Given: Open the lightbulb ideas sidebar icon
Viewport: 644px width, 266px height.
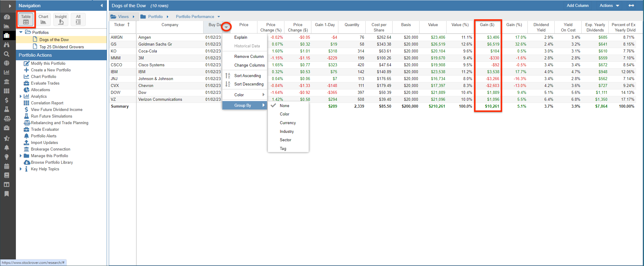Looking at the screenshot, I should coord(7,157).
